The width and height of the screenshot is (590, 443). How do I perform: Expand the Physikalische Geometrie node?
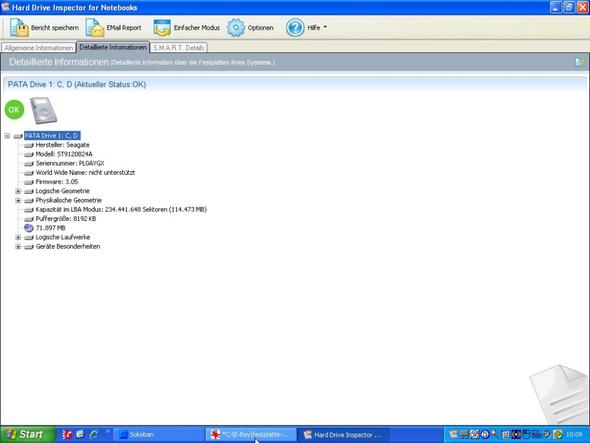pos(18,200)
